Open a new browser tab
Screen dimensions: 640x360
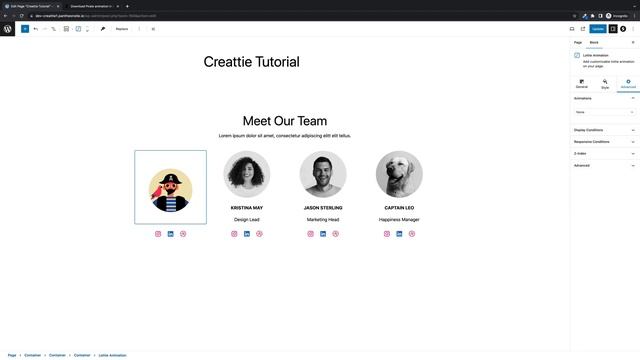coord(127,6)
